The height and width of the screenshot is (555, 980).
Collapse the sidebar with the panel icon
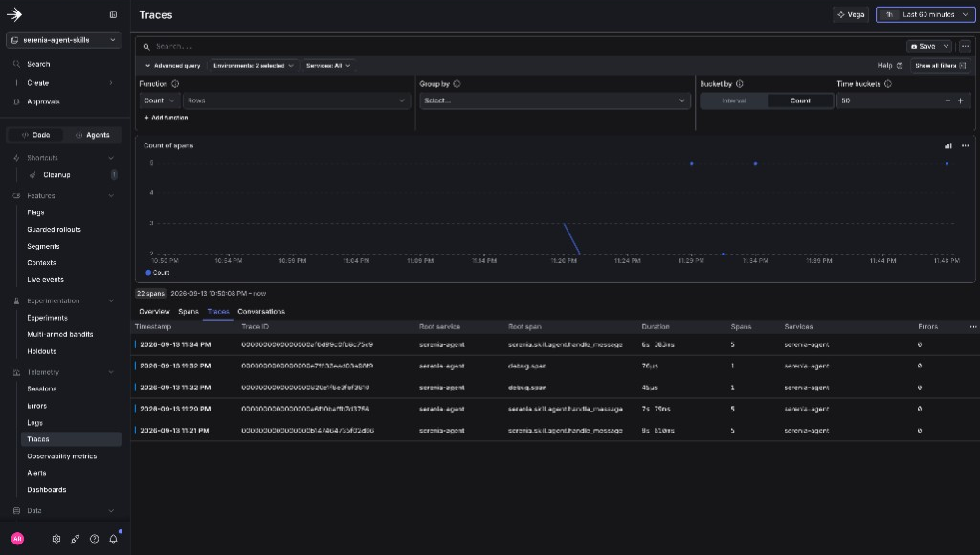pyautogui.click(x=113, y=14)
